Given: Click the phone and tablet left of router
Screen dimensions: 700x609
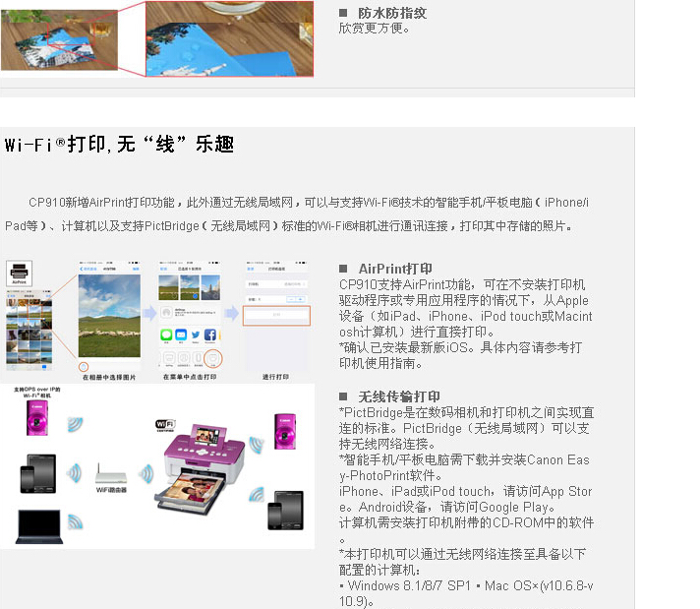Looking at the screenshot, I should [38, 473].
